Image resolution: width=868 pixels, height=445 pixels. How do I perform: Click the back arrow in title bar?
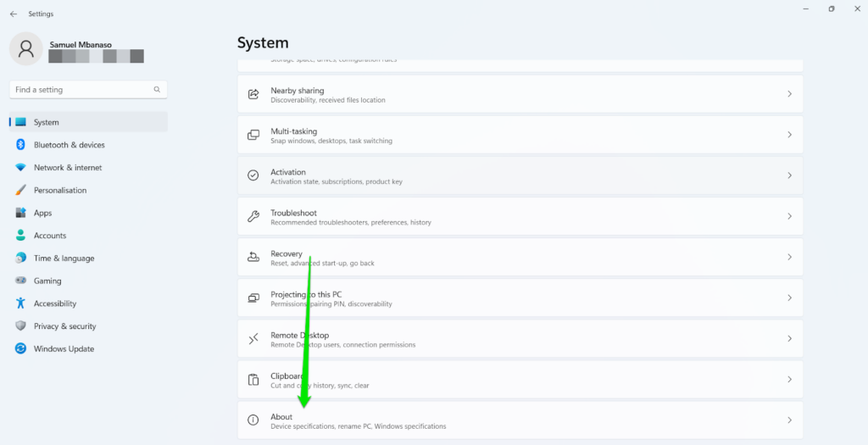[x=13, y=14]
